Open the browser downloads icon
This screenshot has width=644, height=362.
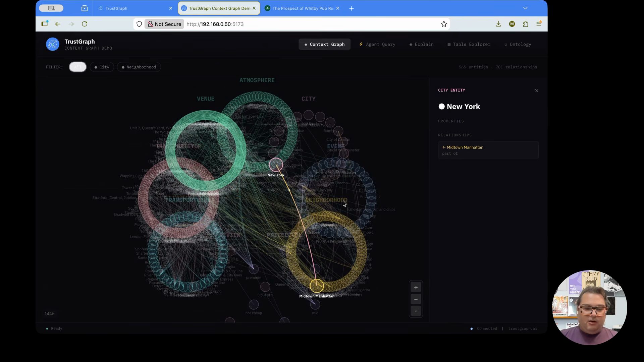click(x=498, y=24)
